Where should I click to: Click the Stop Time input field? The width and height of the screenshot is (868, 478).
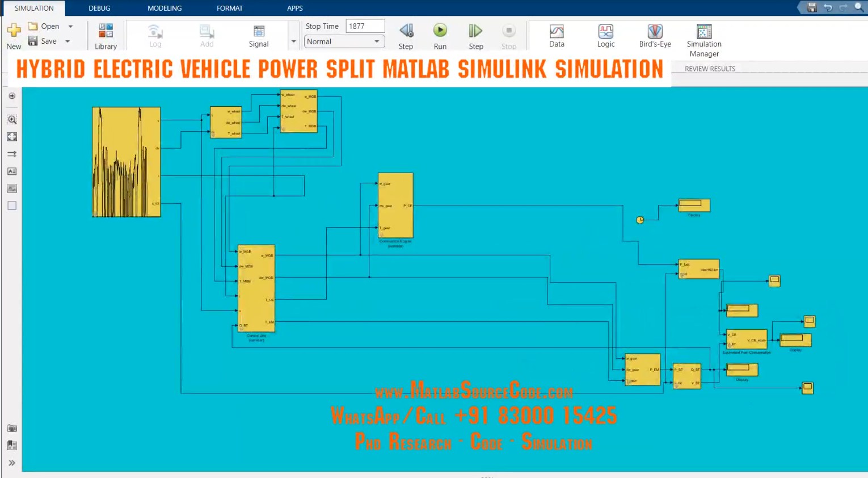pos(365,26)
